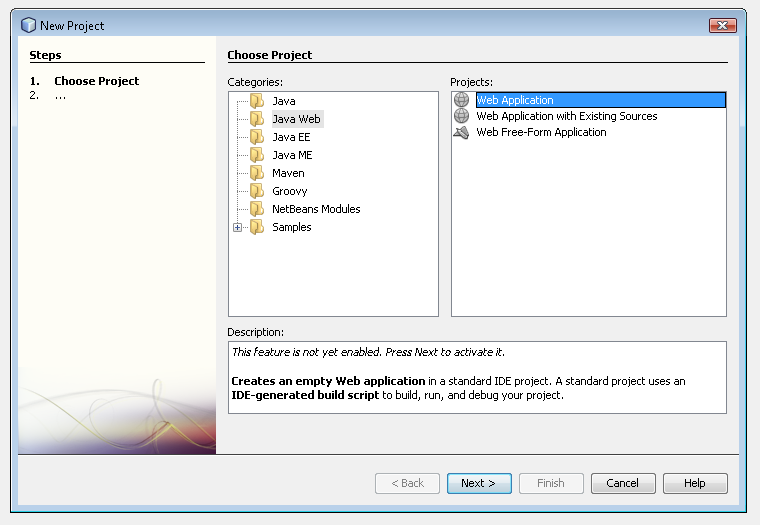
Task: Click the Java ME folder icon
Action: 257,155
